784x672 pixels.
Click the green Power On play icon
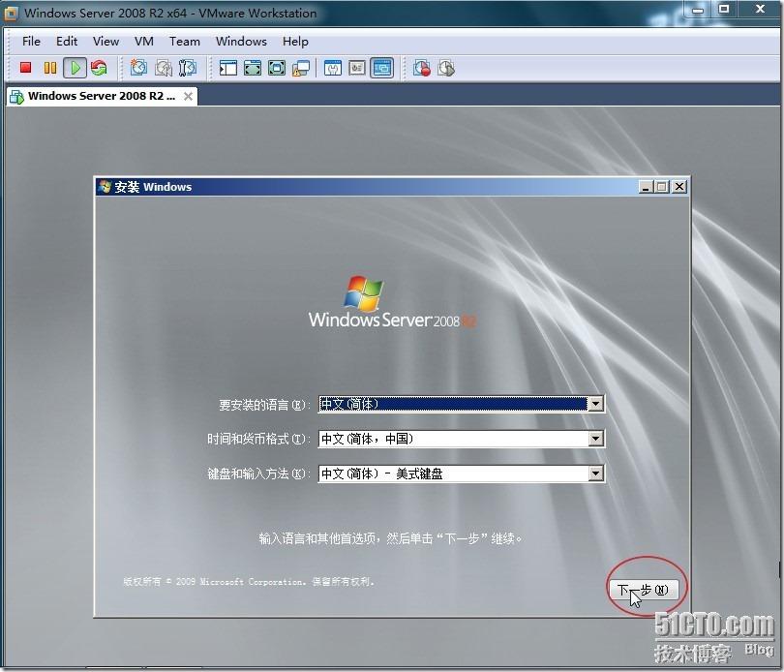pyautogui.click(x=75, y=68)
